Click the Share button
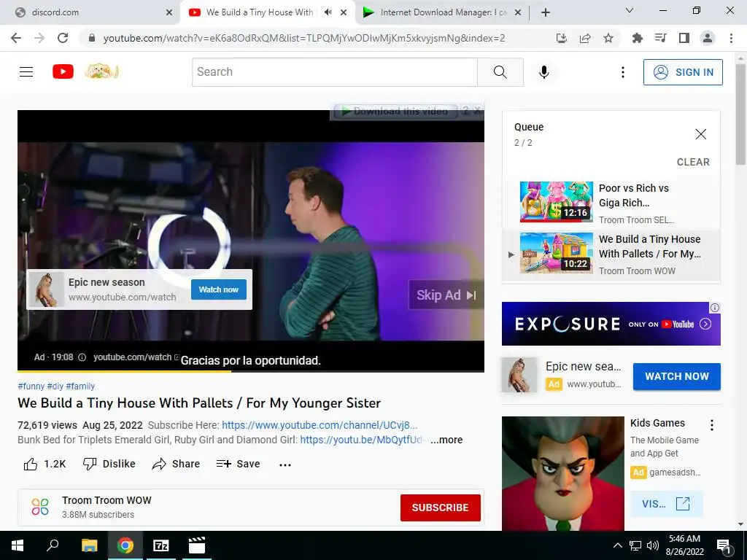Viewport: 747px width, 560px height. point(176,464)
